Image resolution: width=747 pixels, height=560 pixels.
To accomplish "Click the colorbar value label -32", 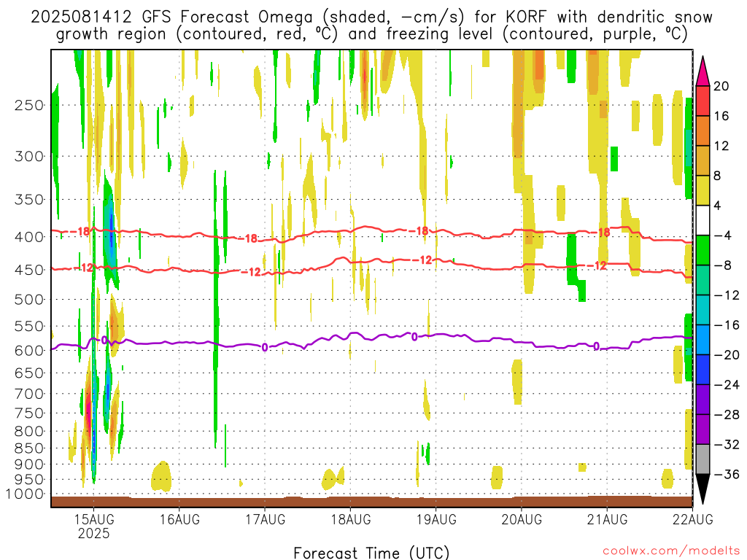I will coord(727,444).
